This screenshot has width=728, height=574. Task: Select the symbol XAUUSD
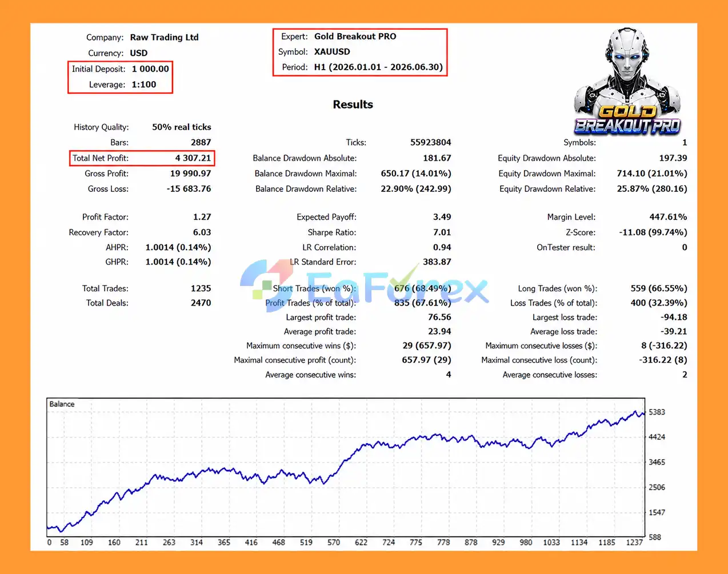332,51
